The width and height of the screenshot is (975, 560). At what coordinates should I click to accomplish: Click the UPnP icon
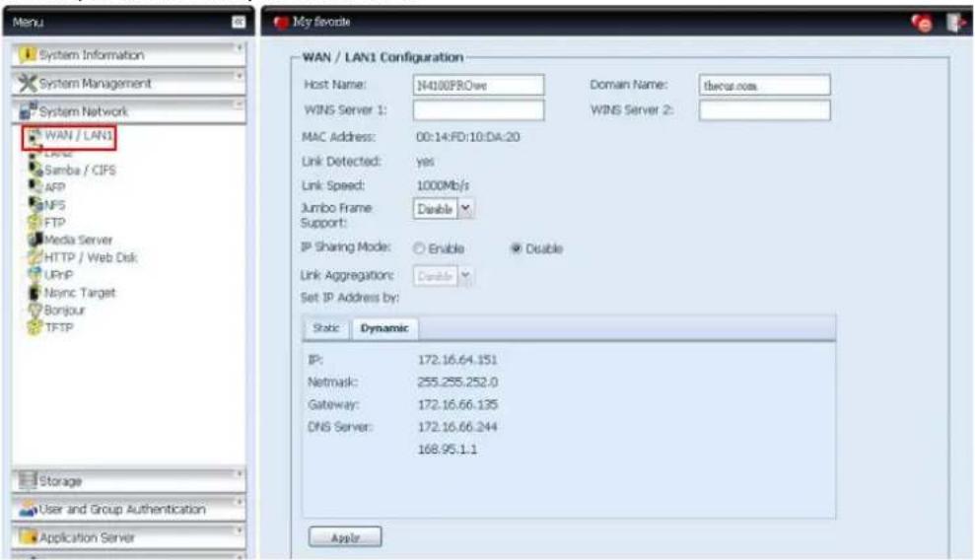click(x=35, y=274)
